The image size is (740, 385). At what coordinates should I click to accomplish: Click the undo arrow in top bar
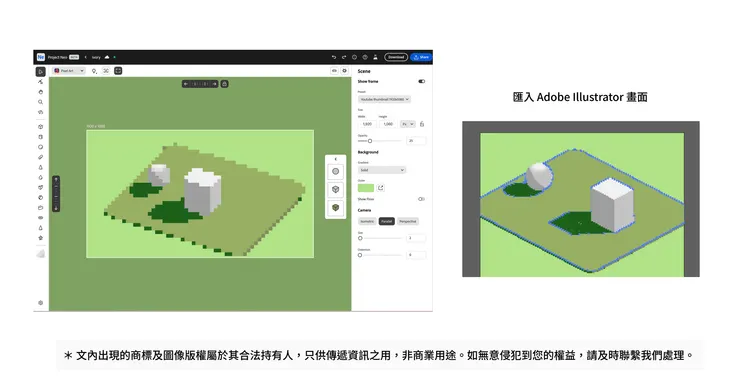334,57
